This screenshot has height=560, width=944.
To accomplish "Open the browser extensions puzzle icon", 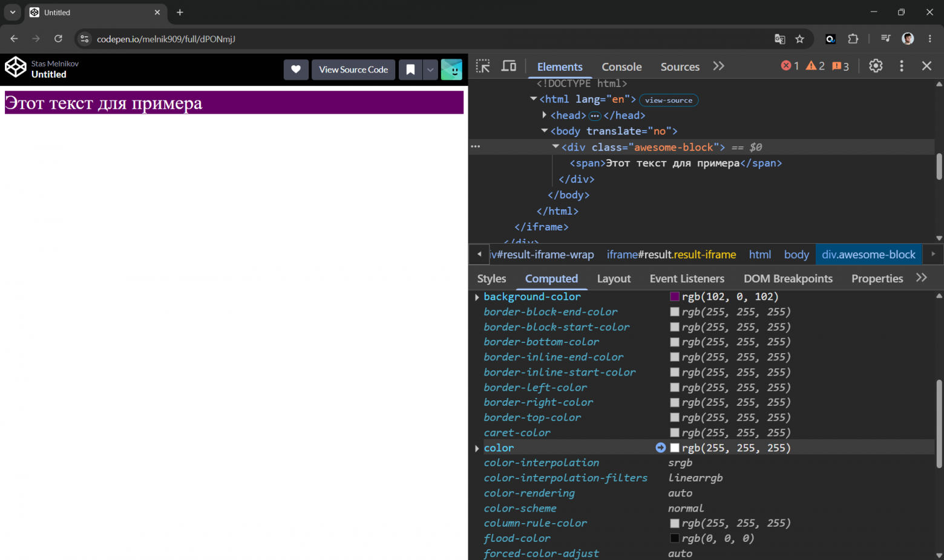I will 853,39.
